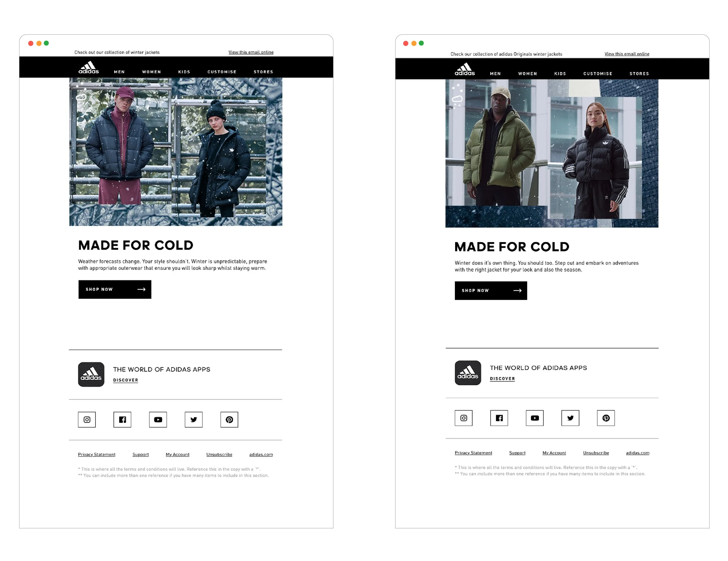Click View this email online, right email
728x561 pixels.
coord(627,54)
